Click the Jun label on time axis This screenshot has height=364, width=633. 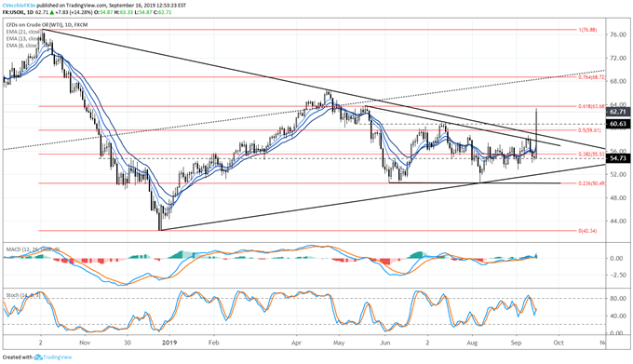point(385,343)
